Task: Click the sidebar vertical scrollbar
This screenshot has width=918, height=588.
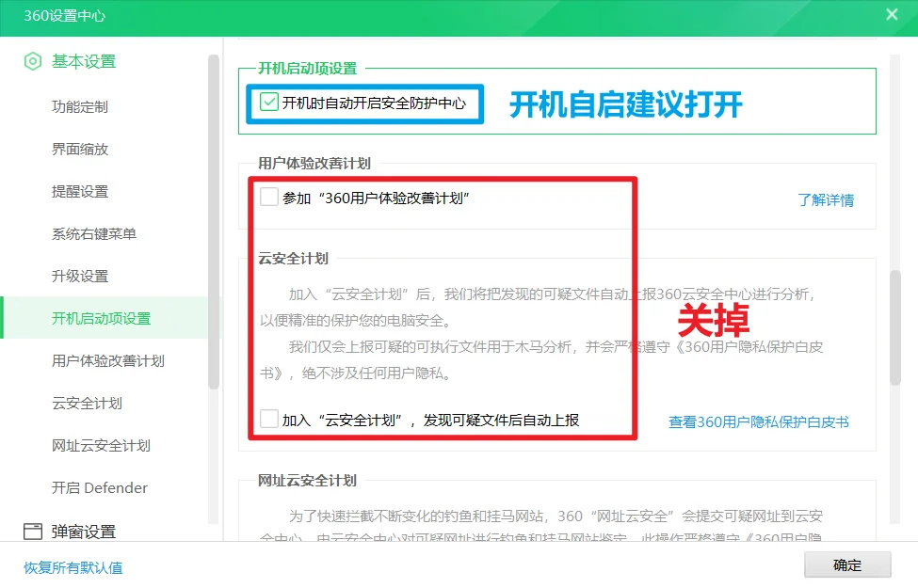Action: click(x=213, y=222)
